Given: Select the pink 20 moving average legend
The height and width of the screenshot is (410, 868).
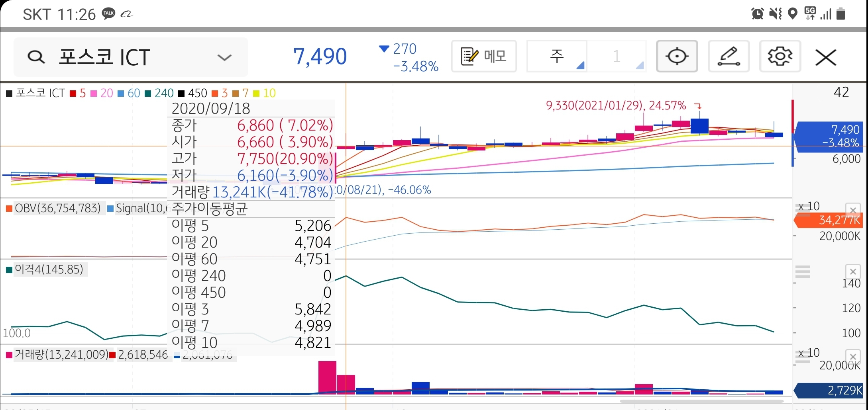Looking at the screenshot, I should (x=102, y=93).
